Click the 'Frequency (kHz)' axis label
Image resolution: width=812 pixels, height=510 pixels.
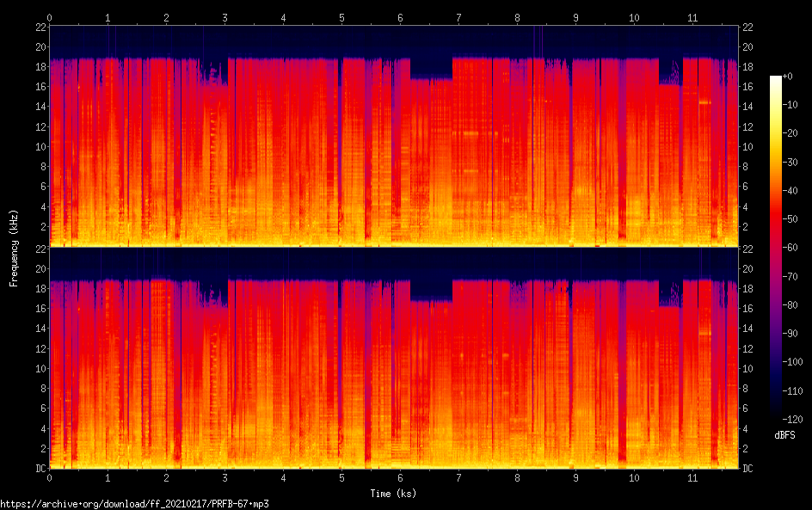14,248
